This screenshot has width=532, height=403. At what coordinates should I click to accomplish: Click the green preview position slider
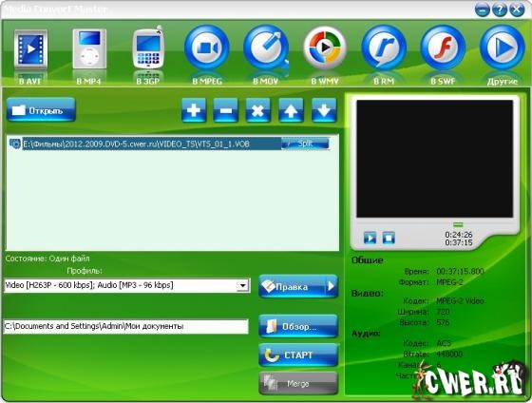[458, 224]
